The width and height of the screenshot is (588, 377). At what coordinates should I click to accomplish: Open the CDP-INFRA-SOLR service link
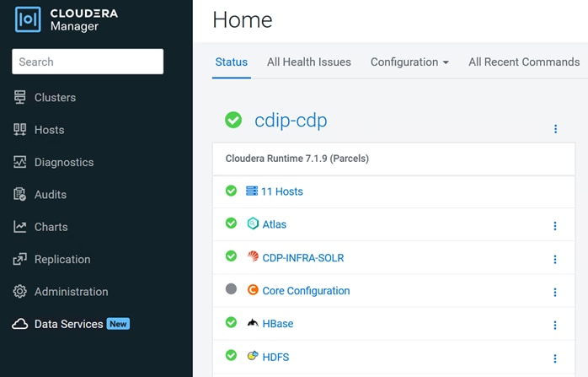tap(303, 258)
